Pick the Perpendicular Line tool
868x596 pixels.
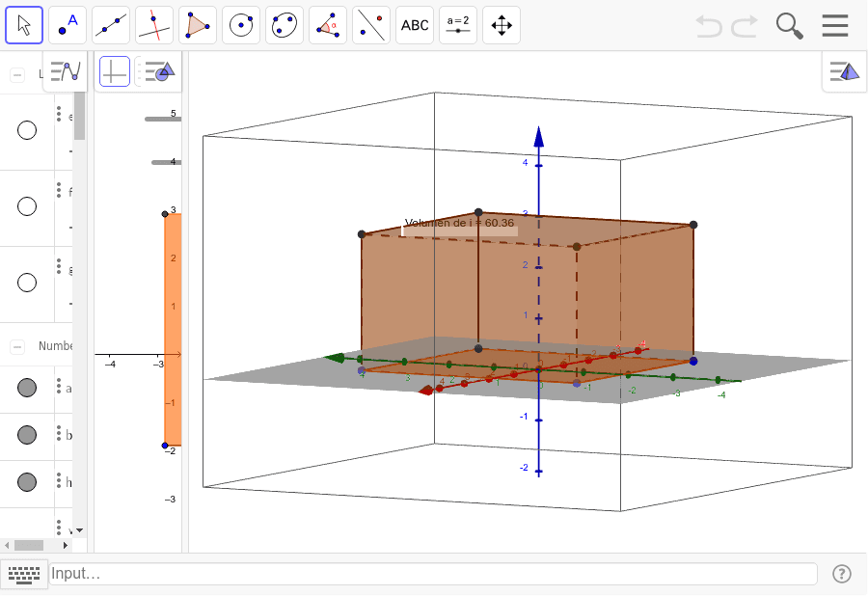point(154,25)
